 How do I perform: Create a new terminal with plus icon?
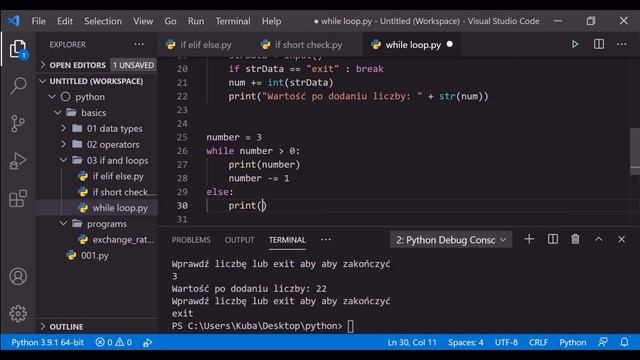(529, 239)
